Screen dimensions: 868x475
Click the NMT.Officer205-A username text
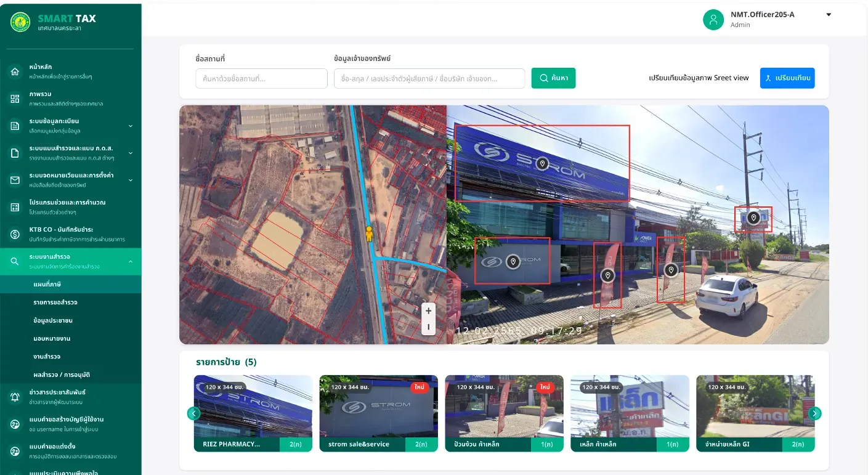pos(763,15)
